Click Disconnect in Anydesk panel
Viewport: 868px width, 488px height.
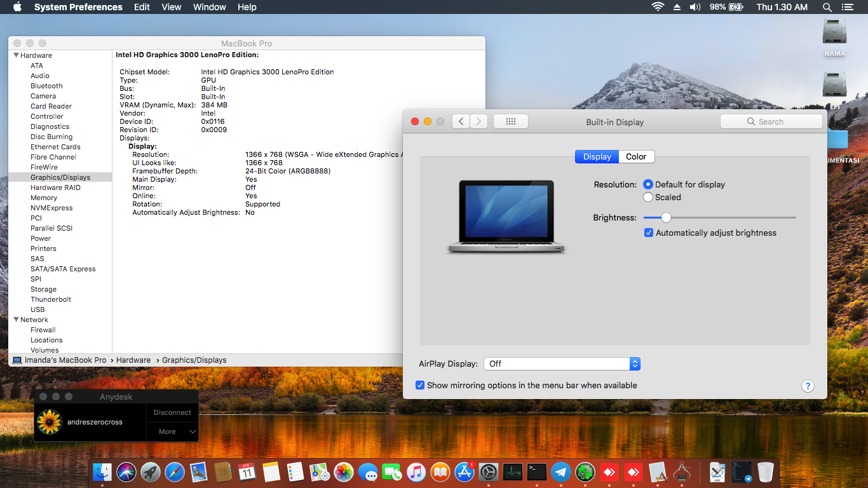pos(172,412)
